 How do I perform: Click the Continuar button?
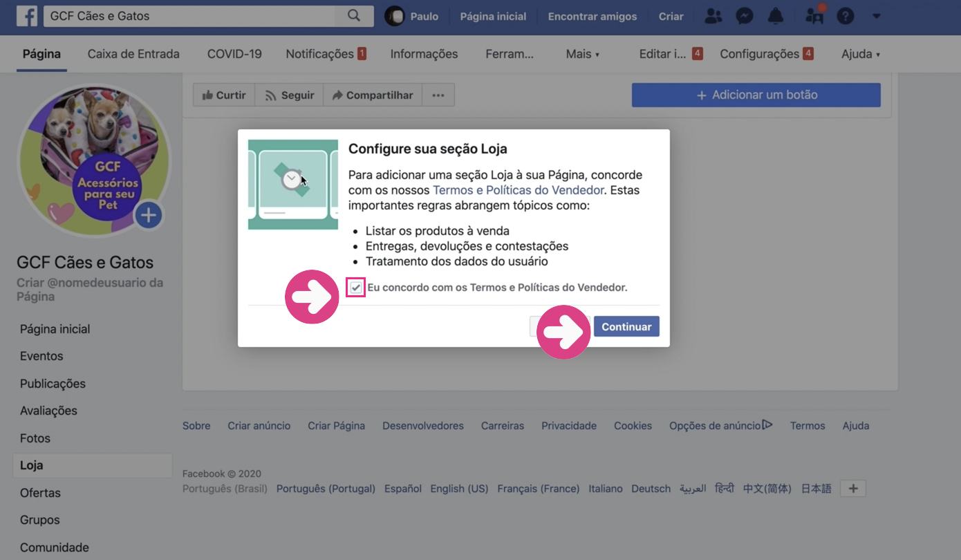click(626, 326)
